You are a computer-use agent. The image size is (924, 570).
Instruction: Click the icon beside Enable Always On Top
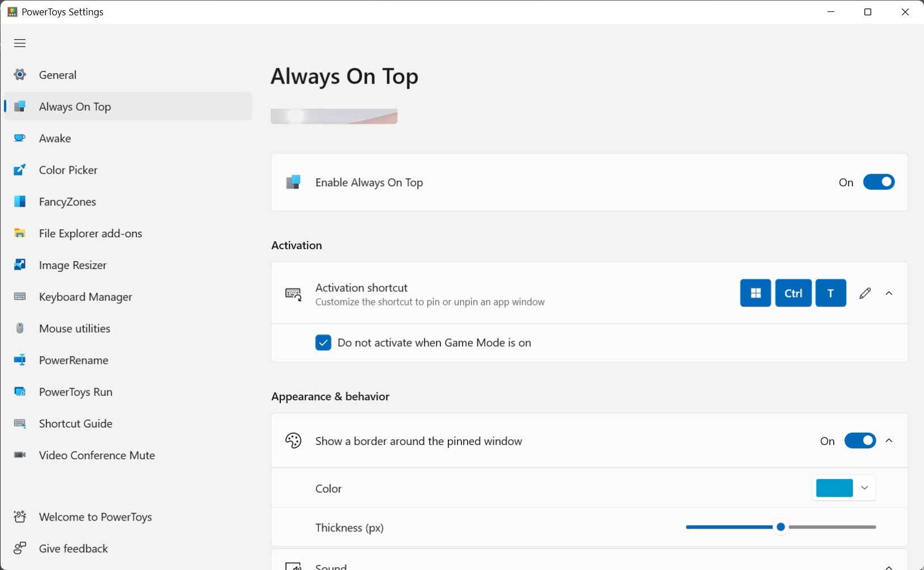pyautogui.click(x=293, y=182)
